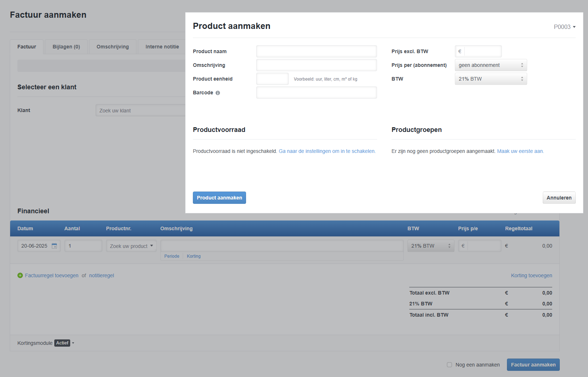The height and width of the screenshot is (377, 588).
Task: Toggle the Kortingsmodule Actief setting
Action: [x=62, y=343]
